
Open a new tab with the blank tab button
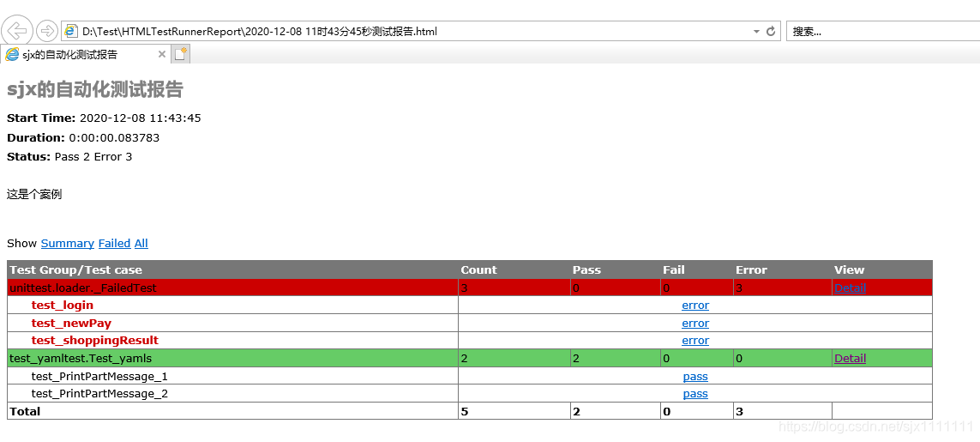181,54
